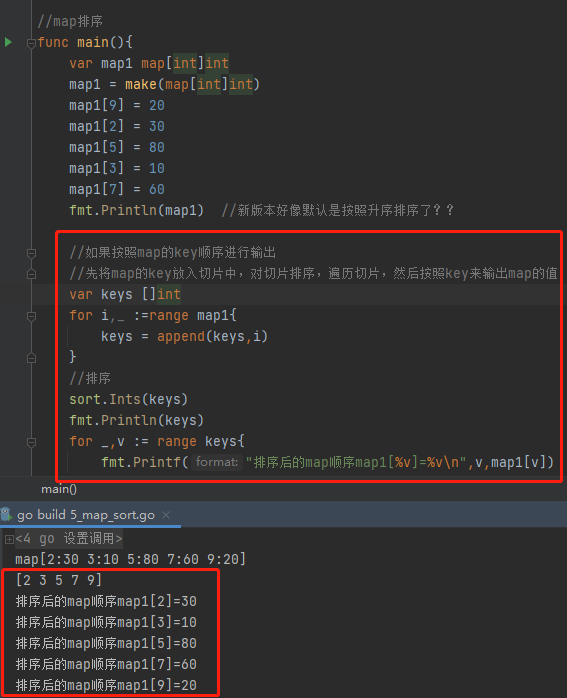The height and width of the screenshot is (698, 567).
Task: Run main function via green gutter arrow
Action: click(8, 42)
